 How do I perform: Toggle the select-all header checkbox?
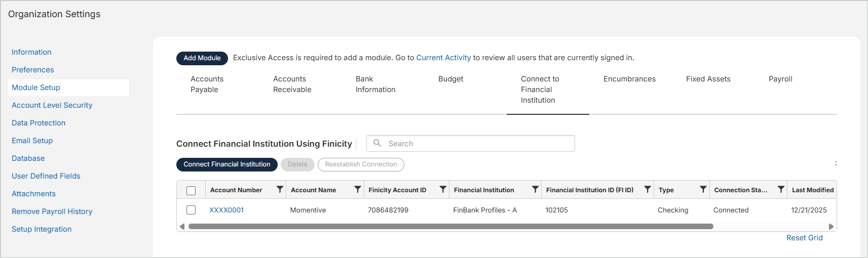pos(191,190)
